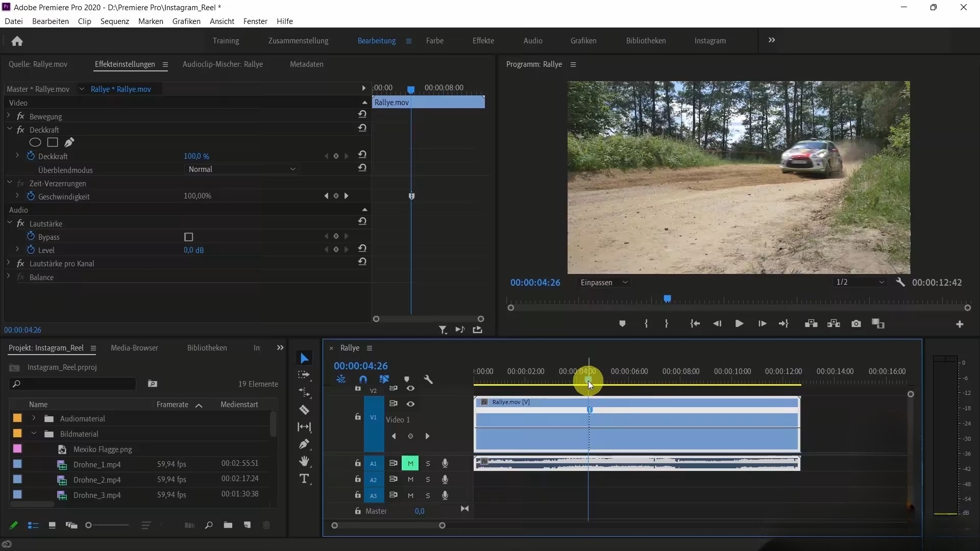
Task: Reset the Deckkraft effect with its reset icon
Action: pyautogui.click(x=362, y=128)
